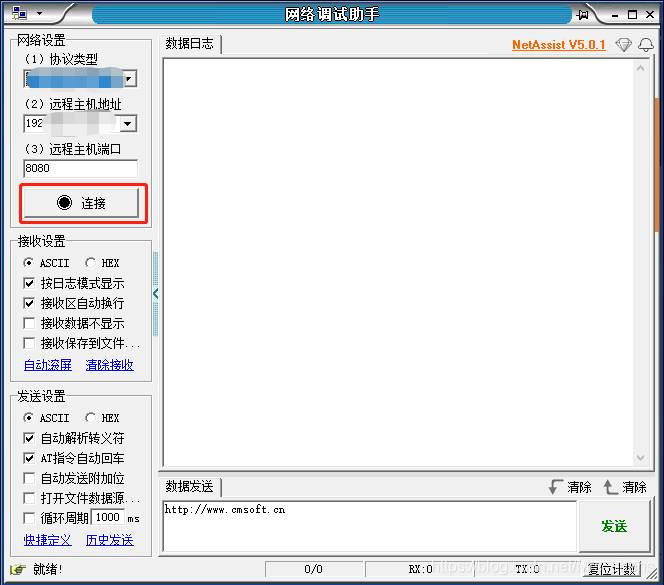
Task: Pin the window with the pushpin icon
Action: coord(583,15)
